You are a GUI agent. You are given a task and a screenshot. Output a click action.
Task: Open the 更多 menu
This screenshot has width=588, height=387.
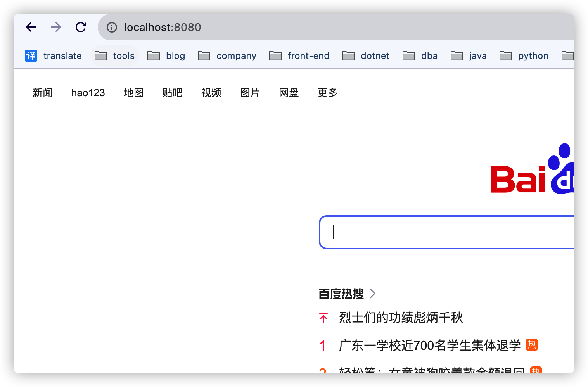pyautogui.click(x=327, y=93)
